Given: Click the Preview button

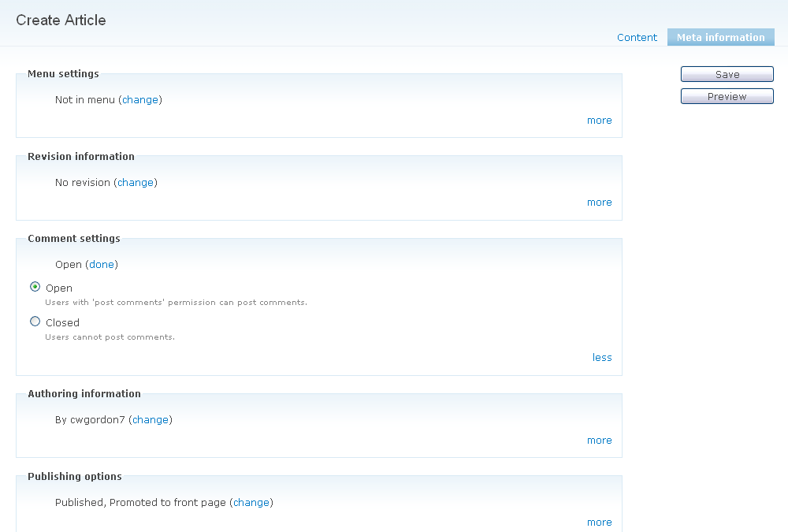Looking at the screenshot, I should [727, 95].
